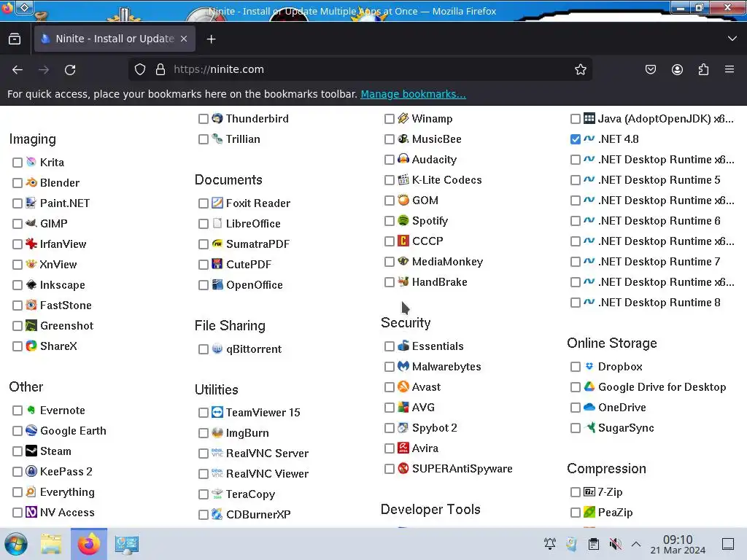Open a new browser tab
Viewport: 747px width, 560px height.
211,39
